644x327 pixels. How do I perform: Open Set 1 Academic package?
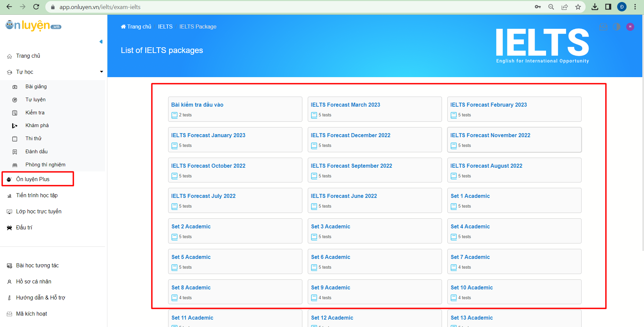pyautogui.click(x=514, y=200)
